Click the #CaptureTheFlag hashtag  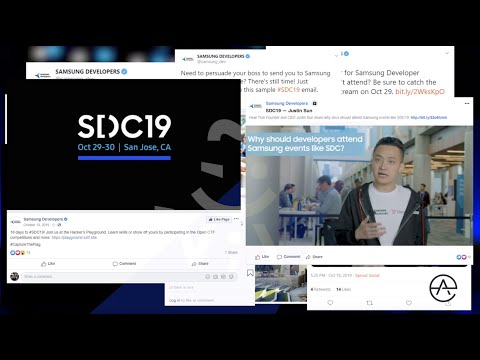(x=25, y=244)
